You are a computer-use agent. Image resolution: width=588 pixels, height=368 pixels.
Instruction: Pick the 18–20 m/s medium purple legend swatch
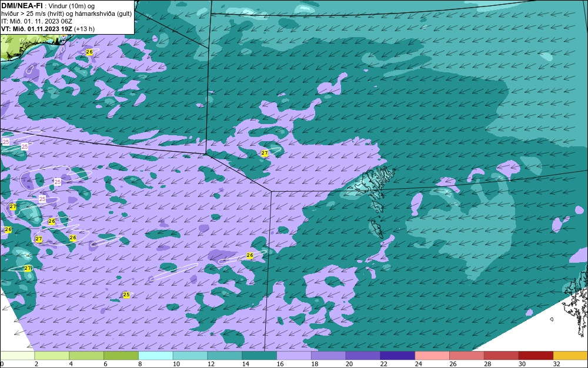[x=329, y=356]
